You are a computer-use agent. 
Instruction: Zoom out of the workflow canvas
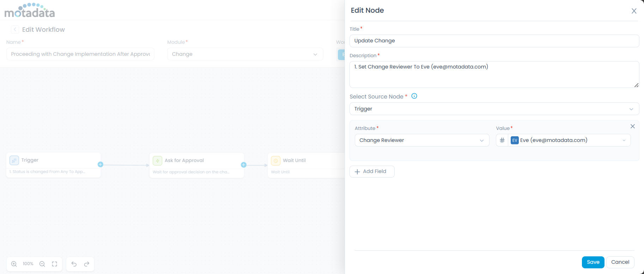tap(42, 264)
